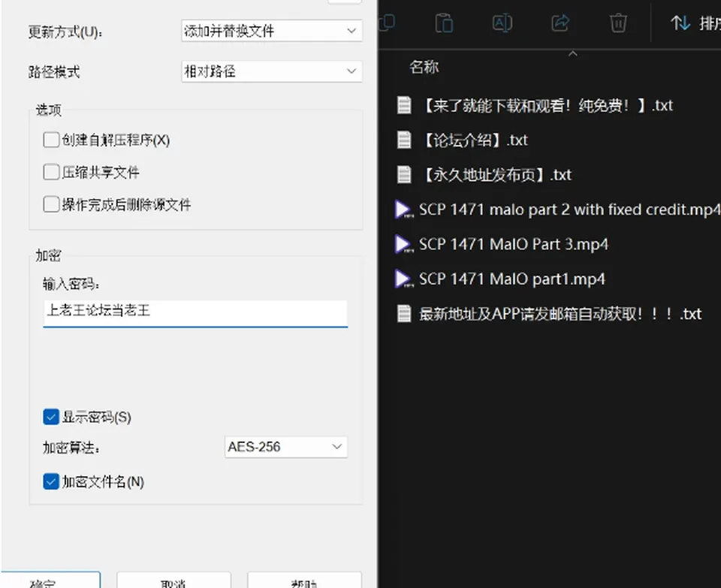The height and width of the screenshot is (588, 721).
Task: Select file name SCP 1471 malo part 2 with fixed credit
Action: [x=570, y=210]
